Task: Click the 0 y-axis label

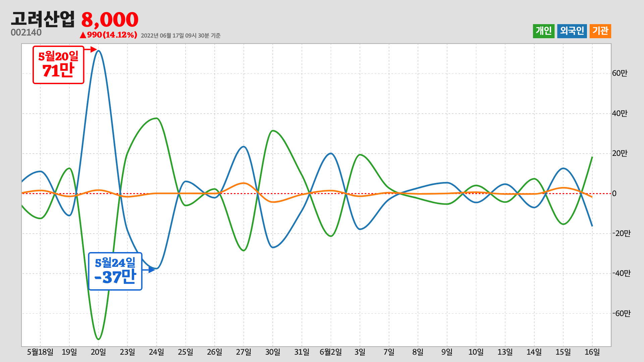Action: point(614,193)
